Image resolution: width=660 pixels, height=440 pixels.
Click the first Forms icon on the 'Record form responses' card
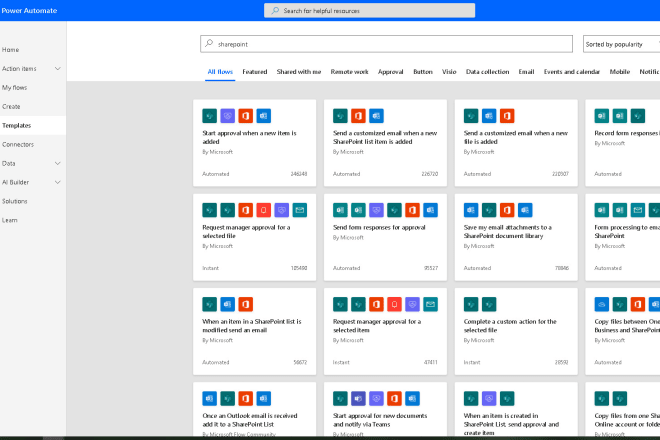[x=601, y=116]
